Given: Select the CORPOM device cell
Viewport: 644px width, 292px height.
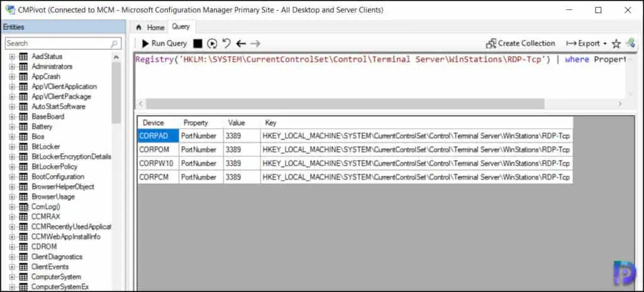Looking at the screenshot, I should [x=158, y=149].
